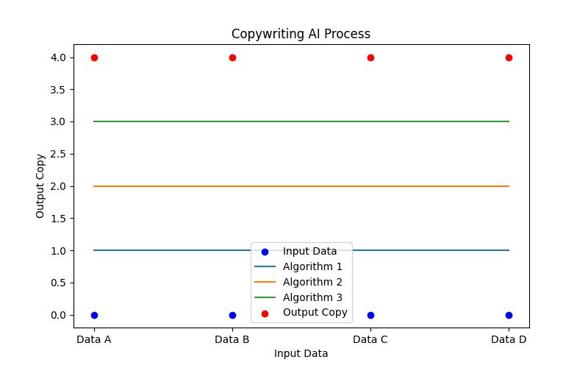Click the red dot marker in the legend
The height and width of the screenshot is (368, 588).
(x=265, y=313)
